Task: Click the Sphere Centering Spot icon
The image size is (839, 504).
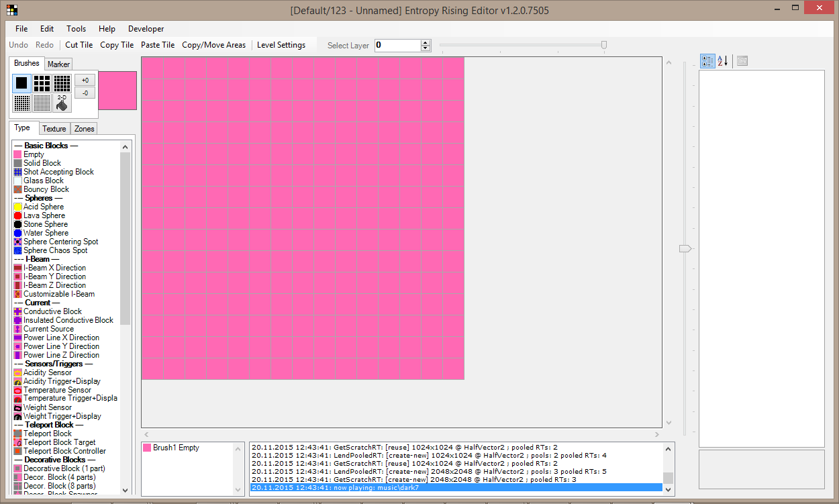Action: [x=17, y=242]
